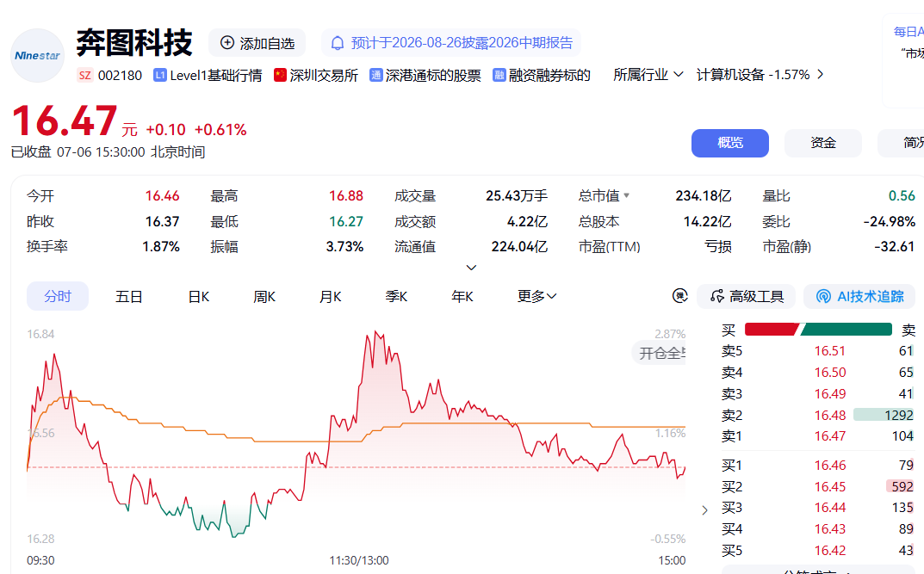This screenshot has height=574, width=924.
Task: Click the red buy portion of ratio bar
Action: tap(772, 329)
